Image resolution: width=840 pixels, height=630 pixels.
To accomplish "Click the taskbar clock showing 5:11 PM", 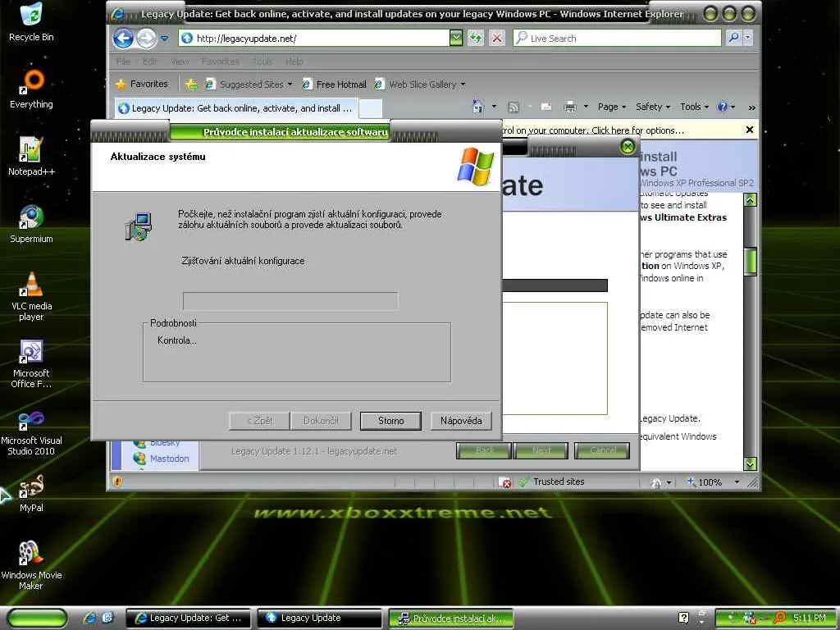I will point(810,618).
